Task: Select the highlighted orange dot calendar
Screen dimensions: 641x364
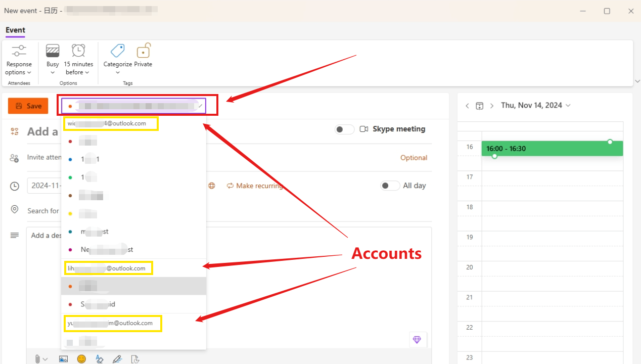Action: coord(133,286)
